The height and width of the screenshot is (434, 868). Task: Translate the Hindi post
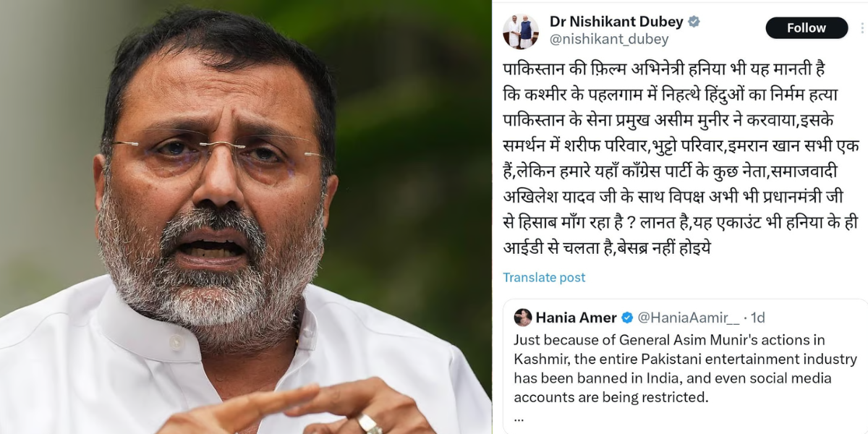(x=544, y=278)
